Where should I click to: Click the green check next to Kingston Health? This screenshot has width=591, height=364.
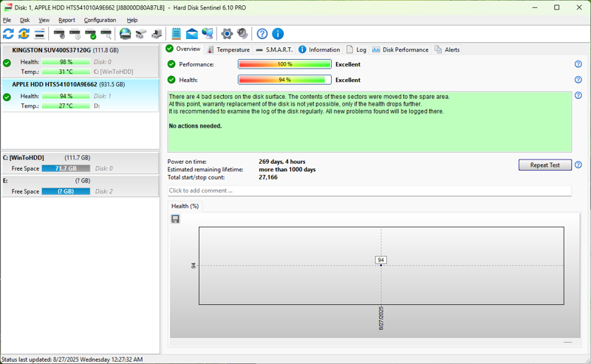7,63
